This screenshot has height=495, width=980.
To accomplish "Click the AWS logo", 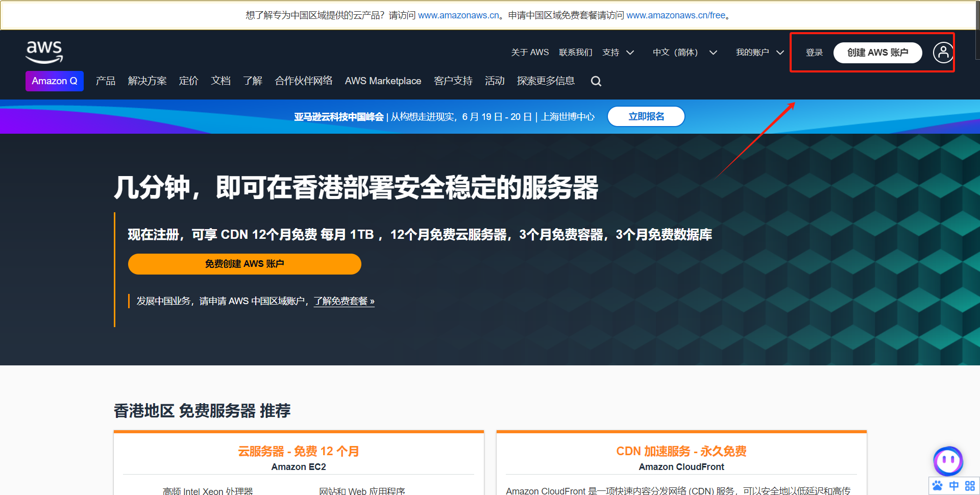I will coord(44,52).
